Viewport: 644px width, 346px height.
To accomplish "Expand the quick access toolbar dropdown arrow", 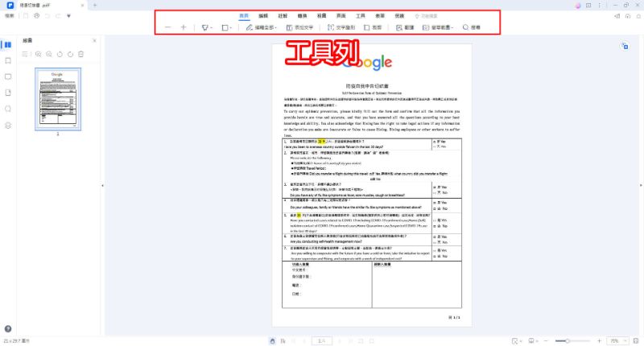I will pos(68,16).
